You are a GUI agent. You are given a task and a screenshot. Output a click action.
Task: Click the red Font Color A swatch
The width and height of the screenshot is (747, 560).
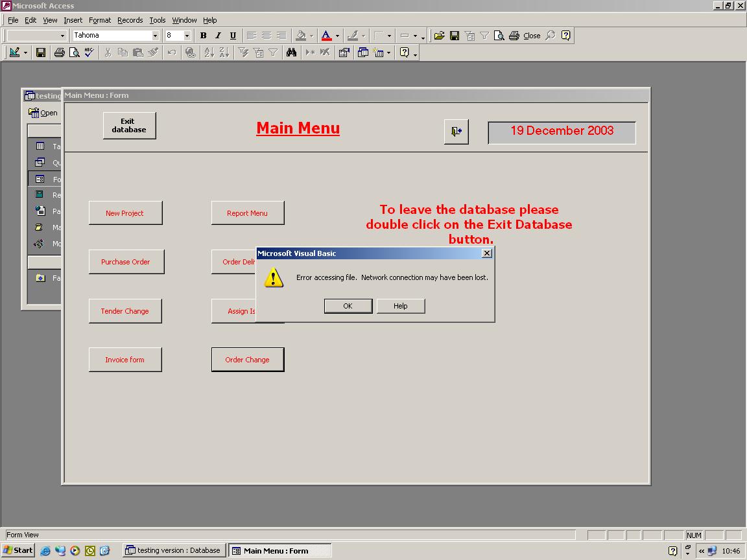(x=326, y=35)
